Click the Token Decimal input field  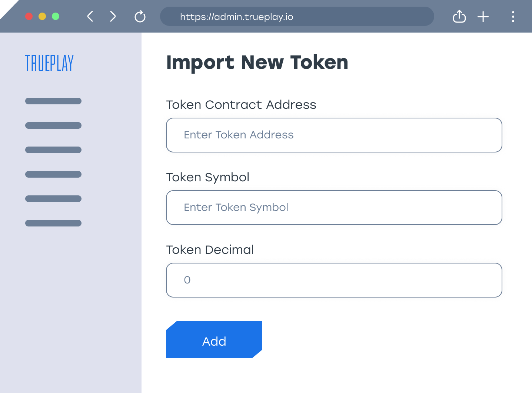coord(334,280)
